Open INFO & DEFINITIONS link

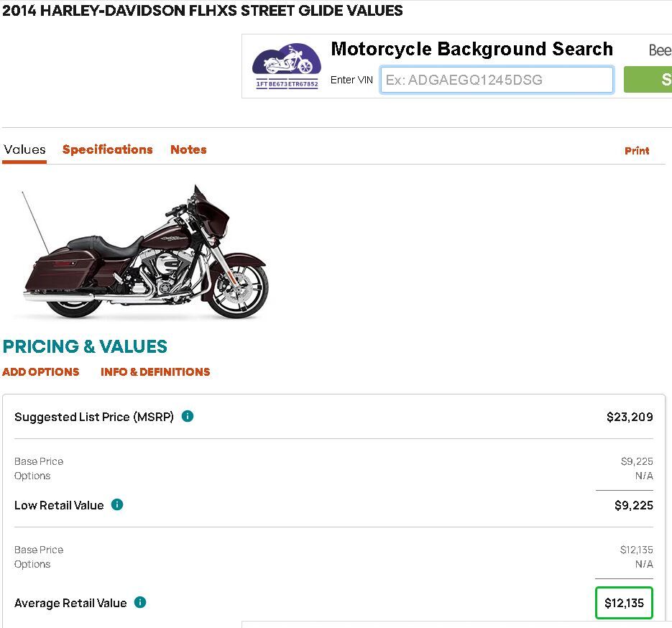click(x=155, y=371)
